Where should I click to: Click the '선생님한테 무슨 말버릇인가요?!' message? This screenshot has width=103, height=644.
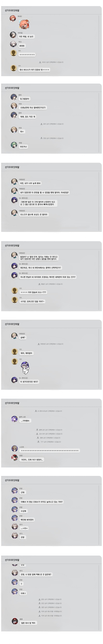point(33,108)
